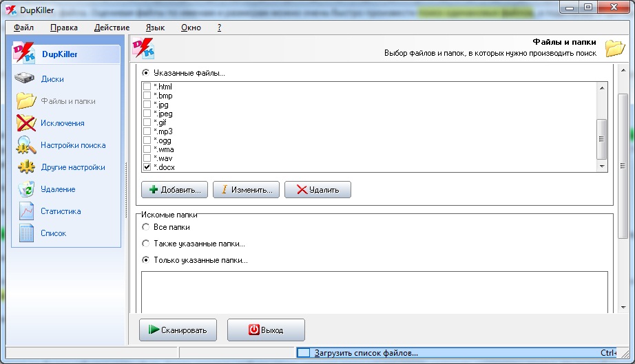
Task: Open the Файл menu
Action: click(x=24, y=28)
